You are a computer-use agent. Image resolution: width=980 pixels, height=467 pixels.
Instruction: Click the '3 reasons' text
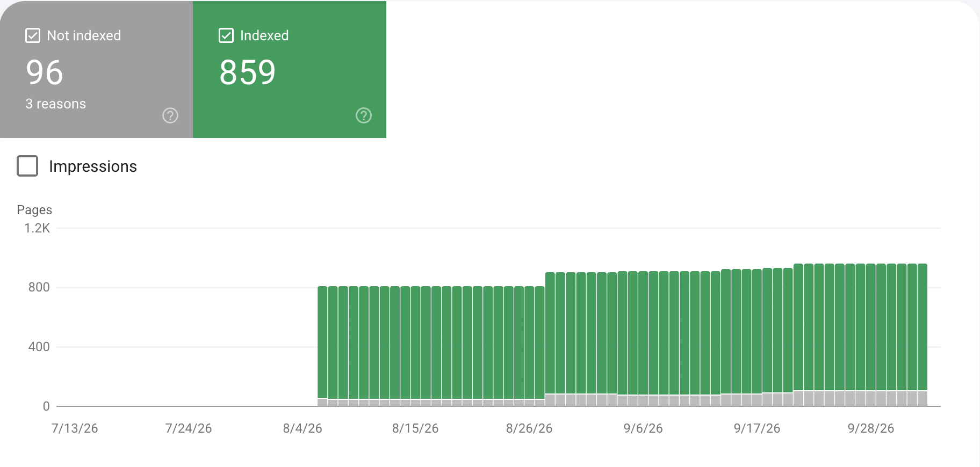coord(56,104)
